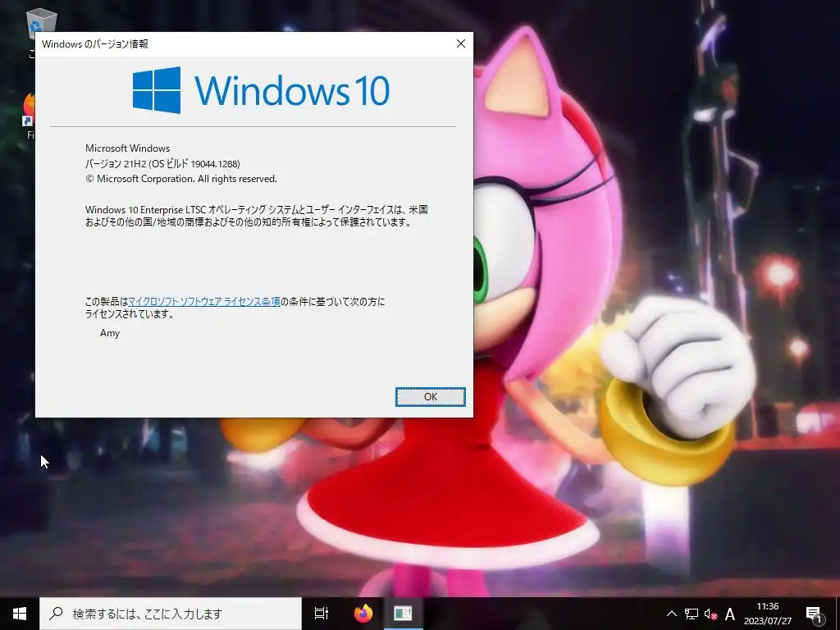Open the Windows Start menu
This screenshot has height=630, width=840.
[x=20, y=614]
